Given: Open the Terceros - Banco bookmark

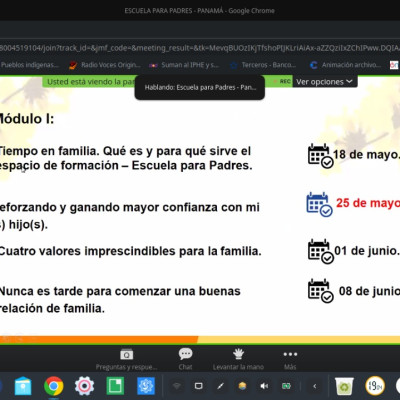Looking at the screenshot, I should pos(263,65).
